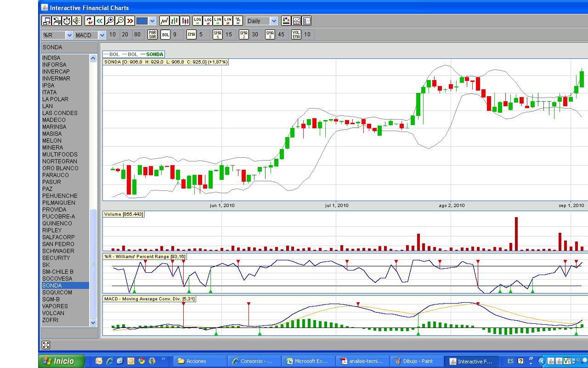Select MASISA in the ticker list

click(65, 134)
